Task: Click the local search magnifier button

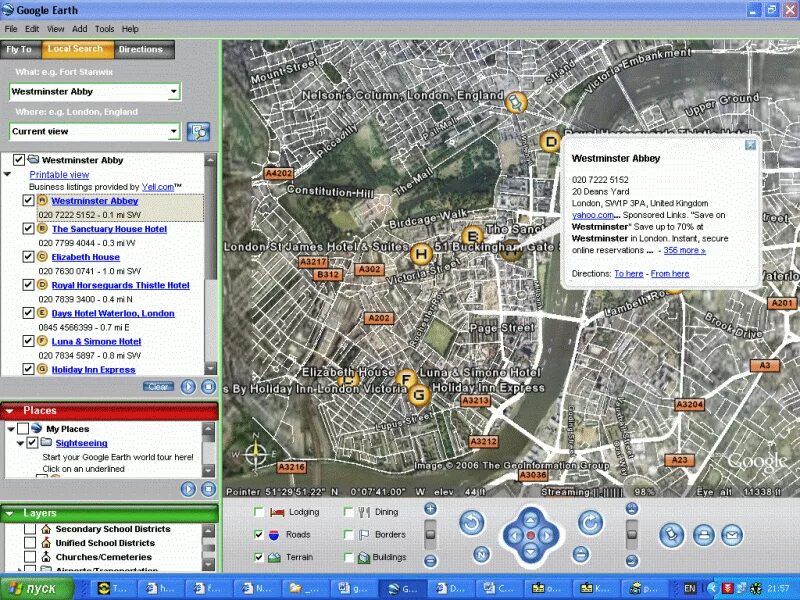Action: pos(198,132)
